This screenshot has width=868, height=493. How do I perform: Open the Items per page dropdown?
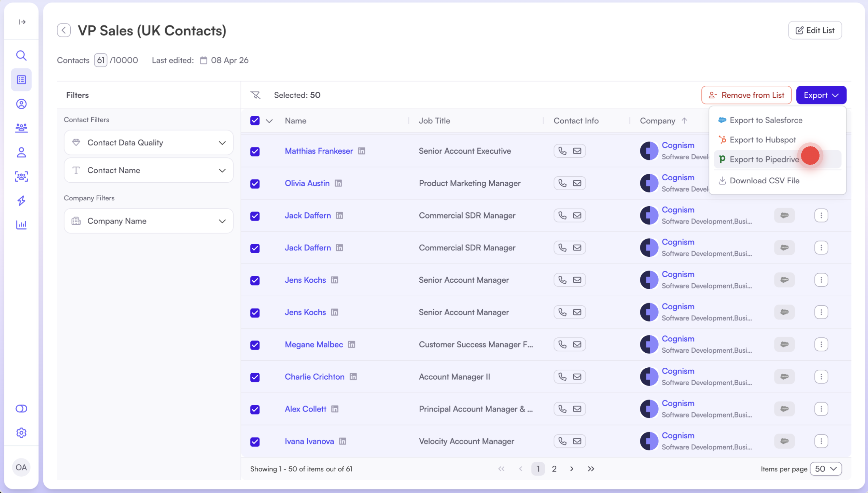pyautogui.click(x=826, y=469)
